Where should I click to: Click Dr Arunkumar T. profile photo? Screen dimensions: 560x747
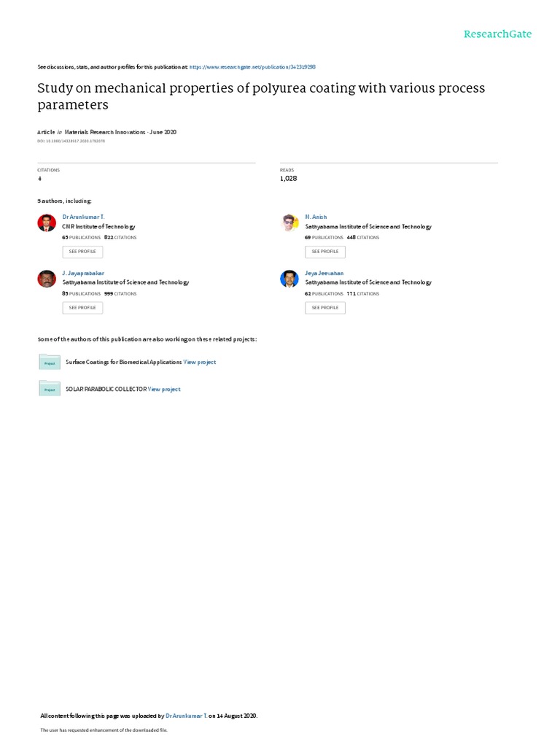click(47, 222)
